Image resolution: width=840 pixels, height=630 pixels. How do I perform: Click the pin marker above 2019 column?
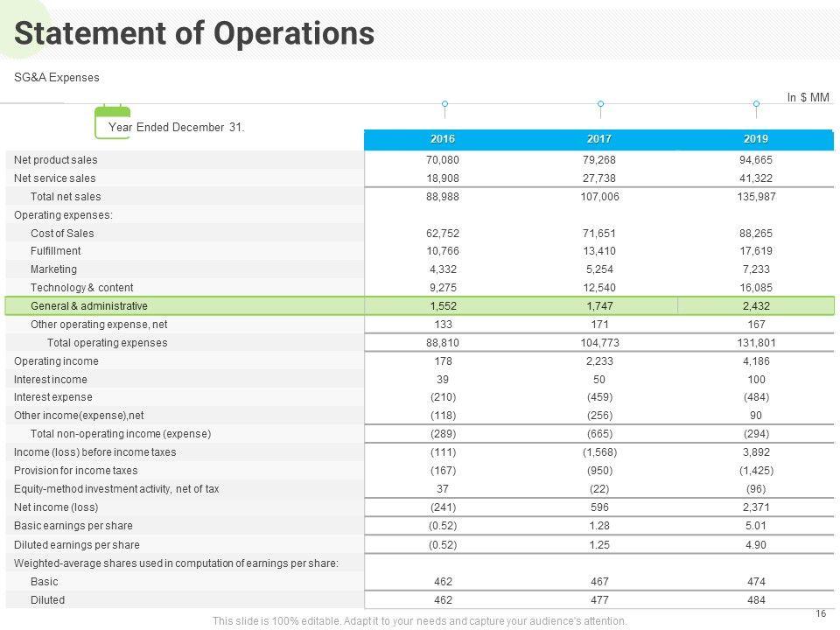756,104
